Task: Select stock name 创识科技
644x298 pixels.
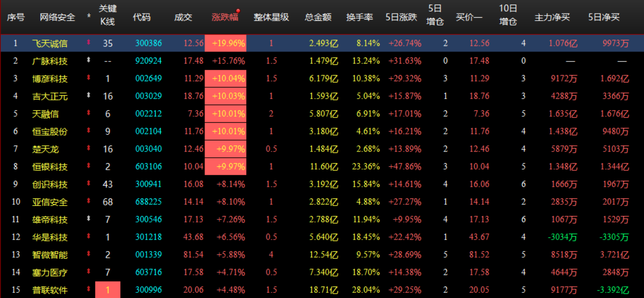Action: coord(49,184)
